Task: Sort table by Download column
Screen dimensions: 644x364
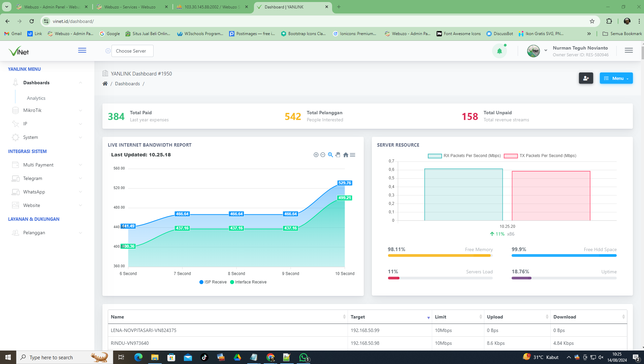Action: [x=589, y=317]
